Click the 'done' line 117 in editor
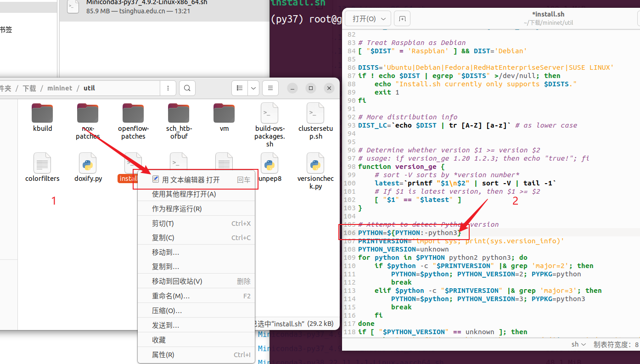This screenshot has height=364, width=640. tap(366, 324)
